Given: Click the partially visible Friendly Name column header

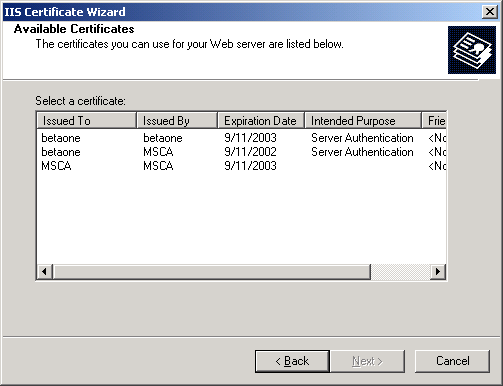Looking at the screenshot, I should click(434, 120).
